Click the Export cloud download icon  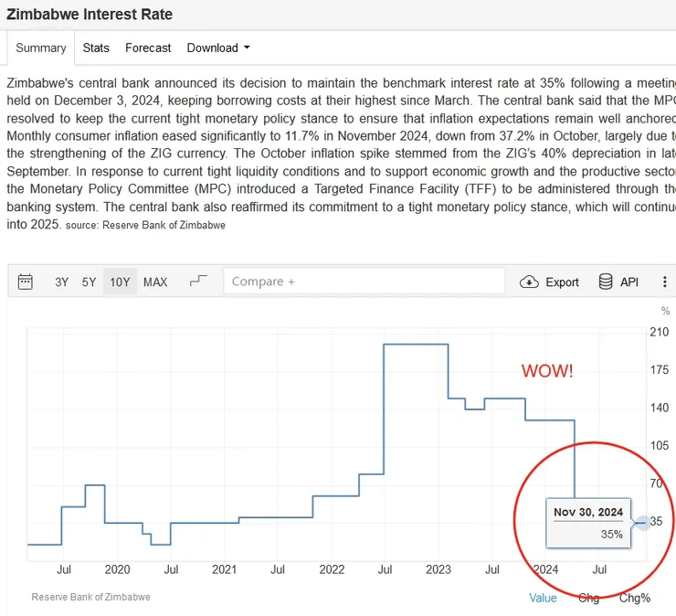[529, 282]
